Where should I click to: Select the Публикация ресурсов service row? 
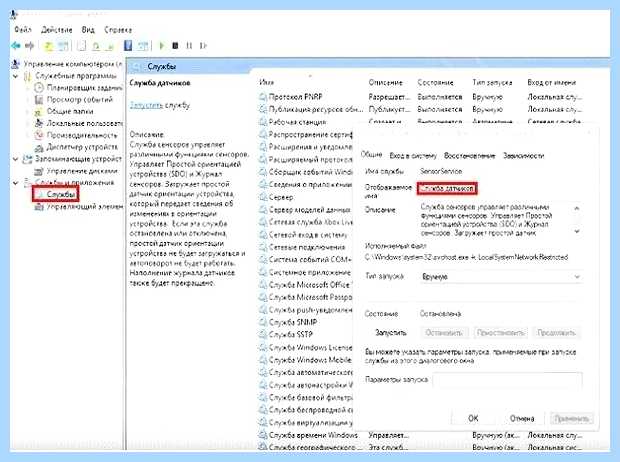pyautogui.click(x=420, y=110)
